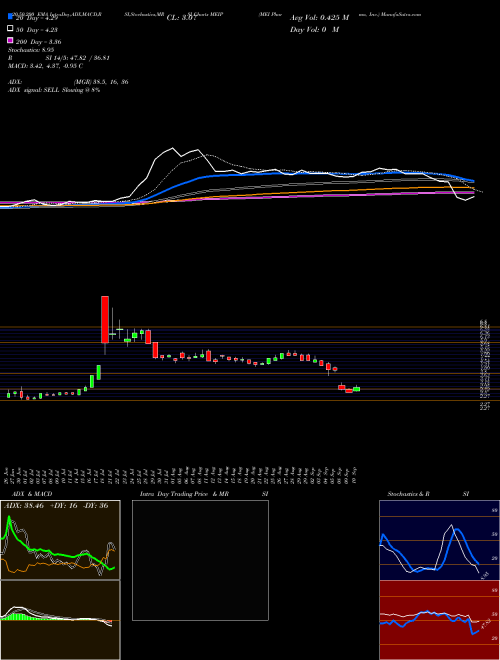The image size is (500, 660).
Task: Click the blue 20 Day legend swatch
Action: point(10,17)
